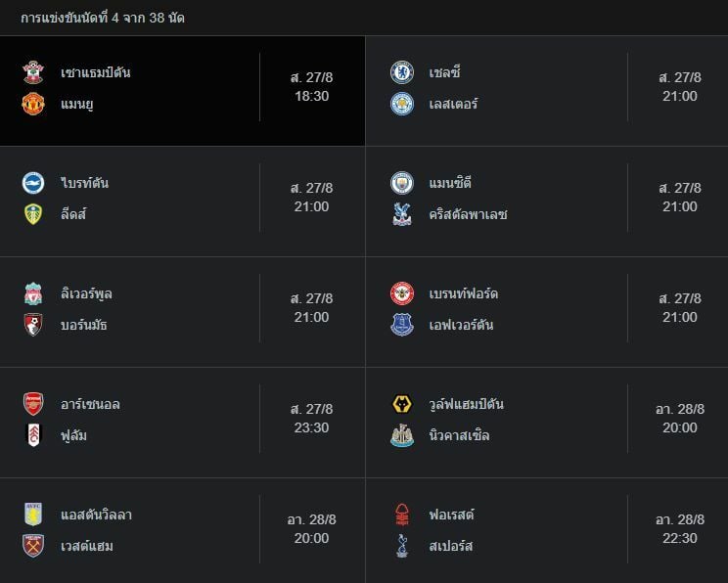Click the Manchester United crest icon
Screen dimensions: 728x583
33,104
